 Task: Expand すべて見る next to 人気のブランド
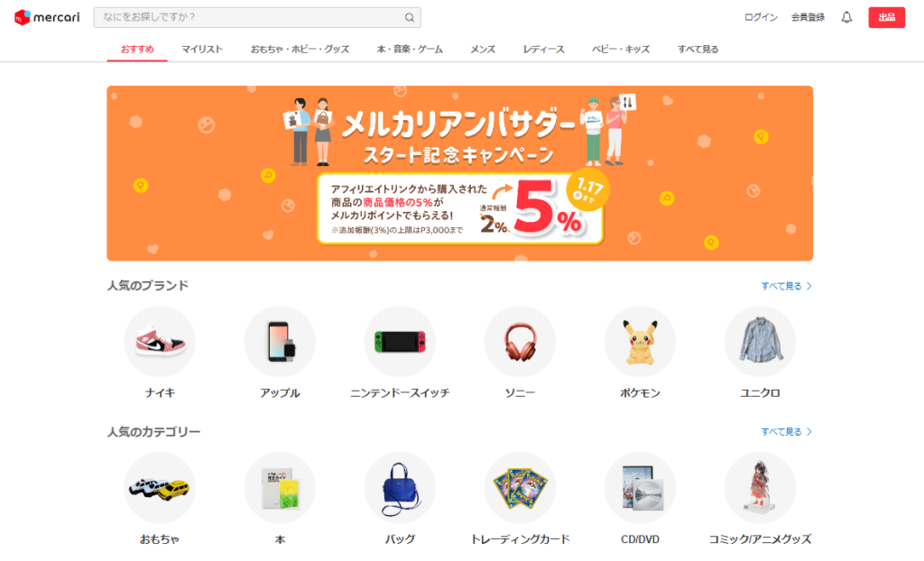786,286
